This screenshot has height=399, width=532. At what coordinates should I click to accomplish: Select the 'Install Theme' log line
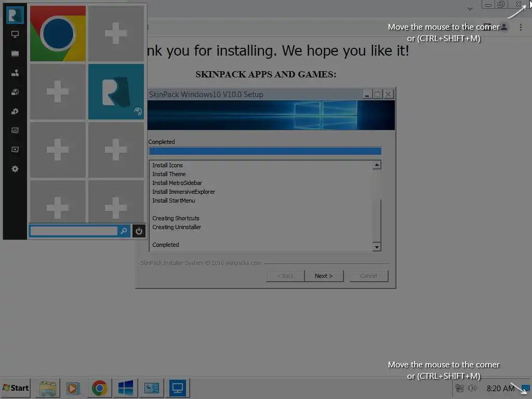169,174
